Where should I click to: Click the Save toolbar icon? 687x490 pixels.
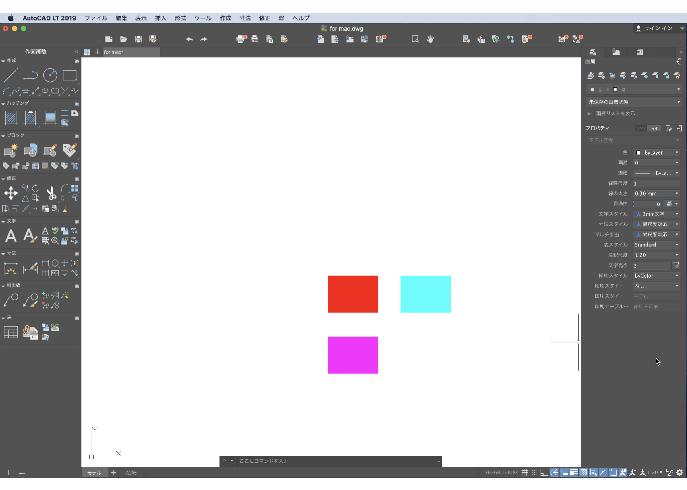138,39
